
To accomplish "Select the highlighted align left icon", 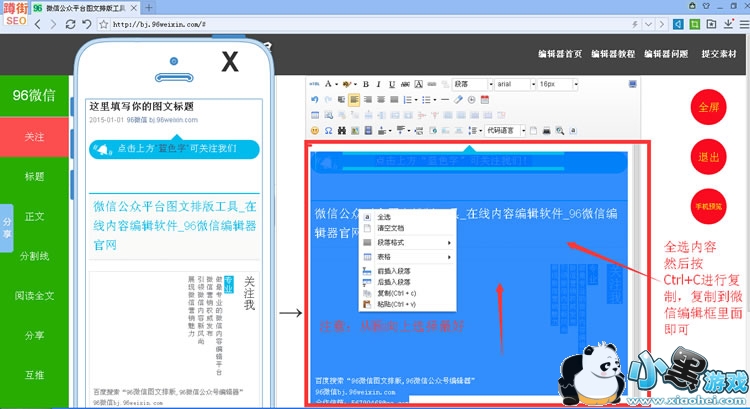I will pyautogui.click(x=354, y=99).
